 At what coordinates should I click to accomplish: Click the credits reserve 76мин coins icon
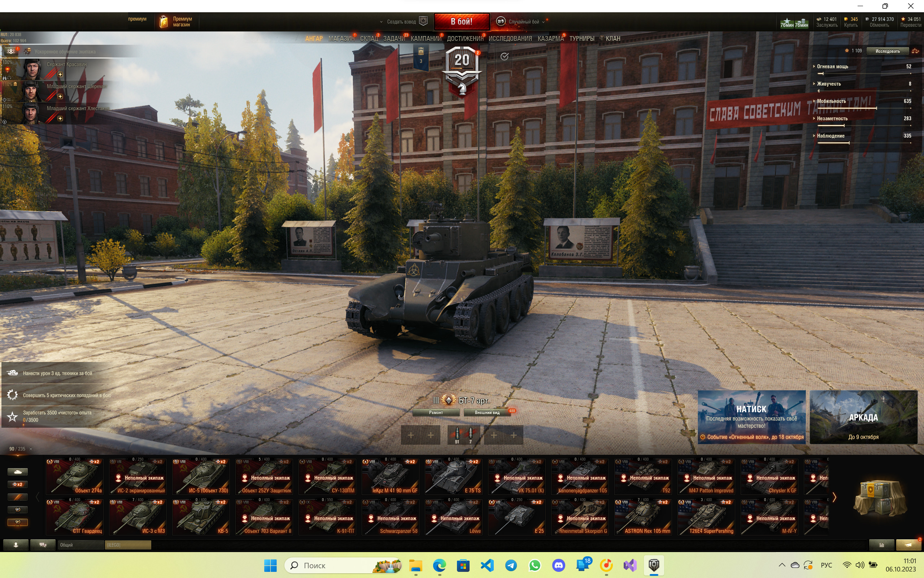pyautogui.click(x=801, y=23)
